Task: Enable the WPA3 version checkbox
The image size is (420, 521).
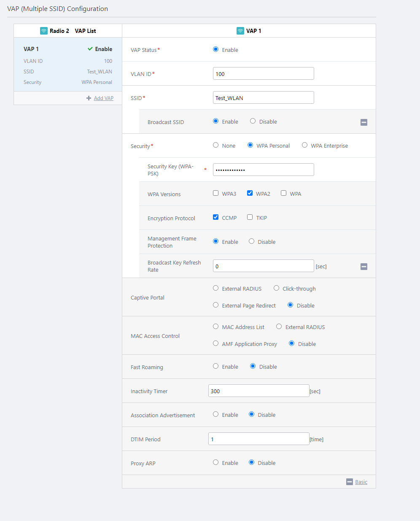Action: (216, 193)
